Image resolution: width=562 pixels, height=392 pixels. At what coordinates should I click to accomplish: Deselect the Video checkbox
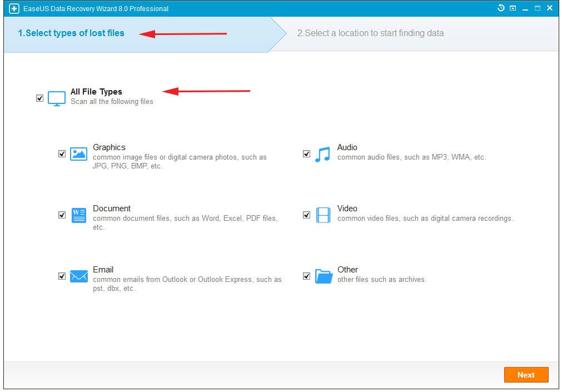306,215
